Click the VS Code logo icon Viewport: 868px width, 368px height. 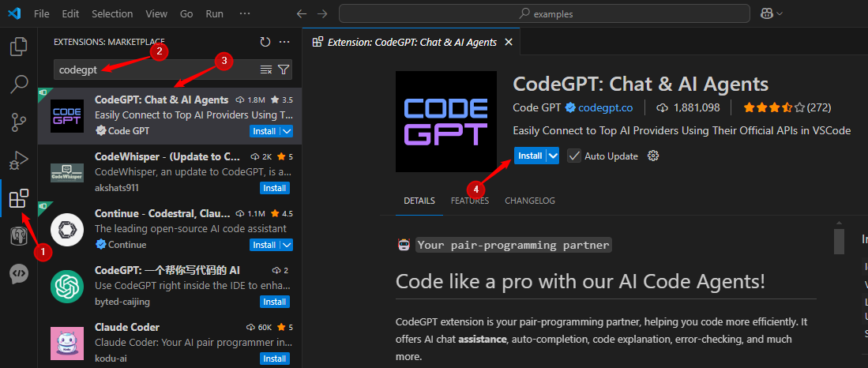coord(14,13)
